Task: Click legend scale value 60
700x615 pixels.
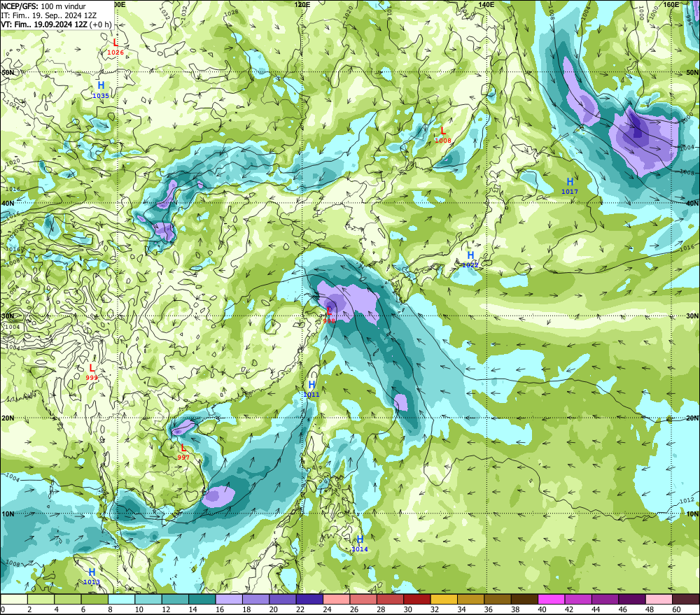Action: pos(676,609)
